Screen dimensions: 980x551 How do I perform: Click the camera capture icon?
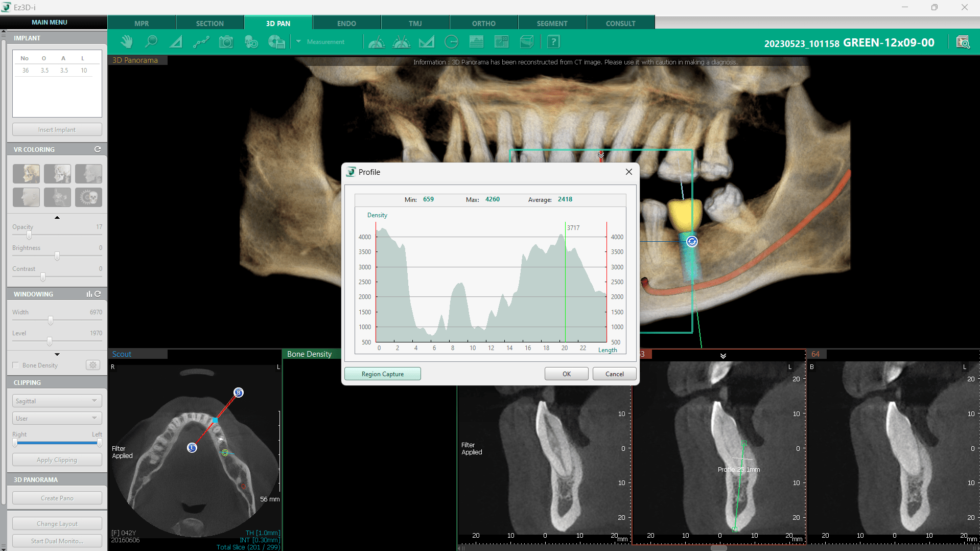[226, 42]
